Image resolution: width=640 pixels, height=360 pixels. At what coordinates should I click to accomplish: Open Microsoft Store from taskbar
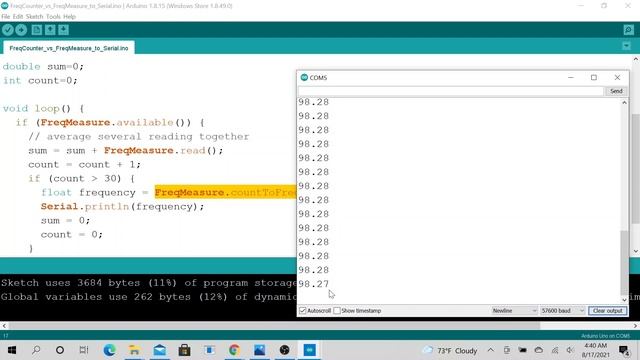click(184, 350)
